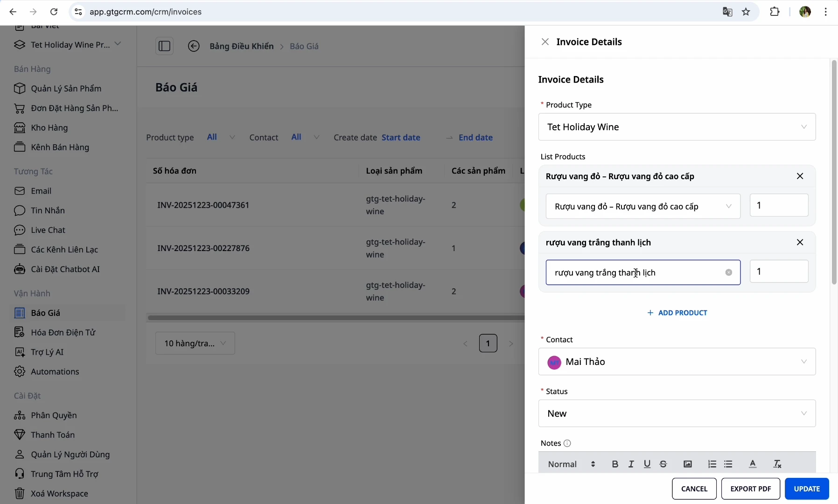
Task: Click the bold formatting icon in Notes
Action: click(x=615, y=464)
